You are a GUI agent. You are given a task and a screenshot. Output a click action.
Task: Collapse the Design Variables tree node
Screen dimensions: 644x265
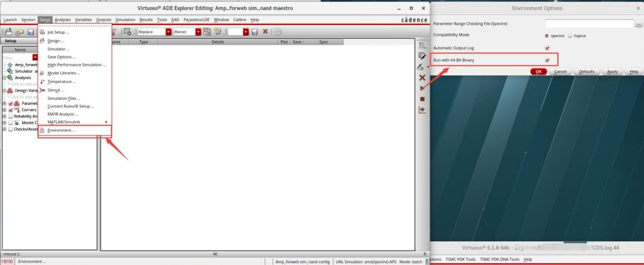(4, 90)
